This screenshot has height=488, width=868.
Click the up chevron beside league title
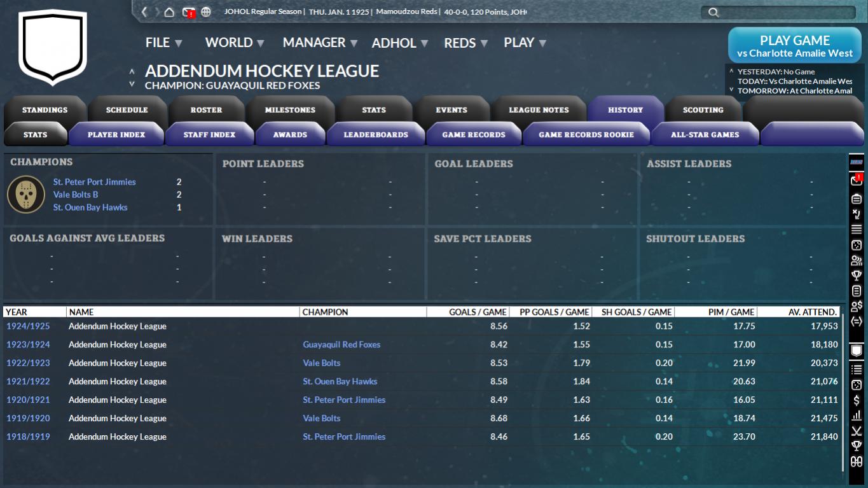coord(132,71)
